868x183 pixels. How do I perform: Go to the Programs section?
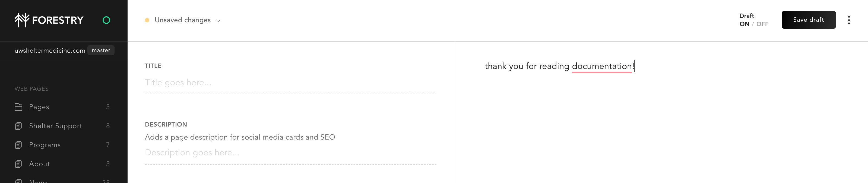[45, 145]
